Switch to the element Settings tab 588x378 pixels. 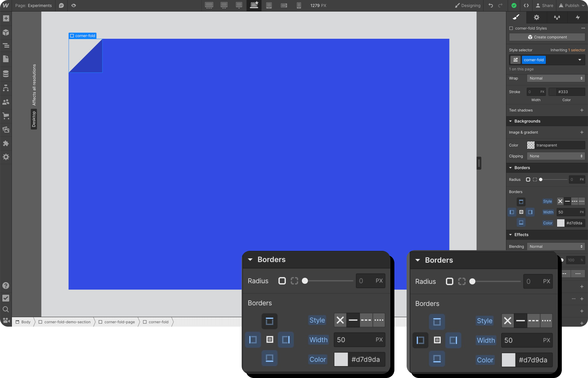click(x=537, y=17)
